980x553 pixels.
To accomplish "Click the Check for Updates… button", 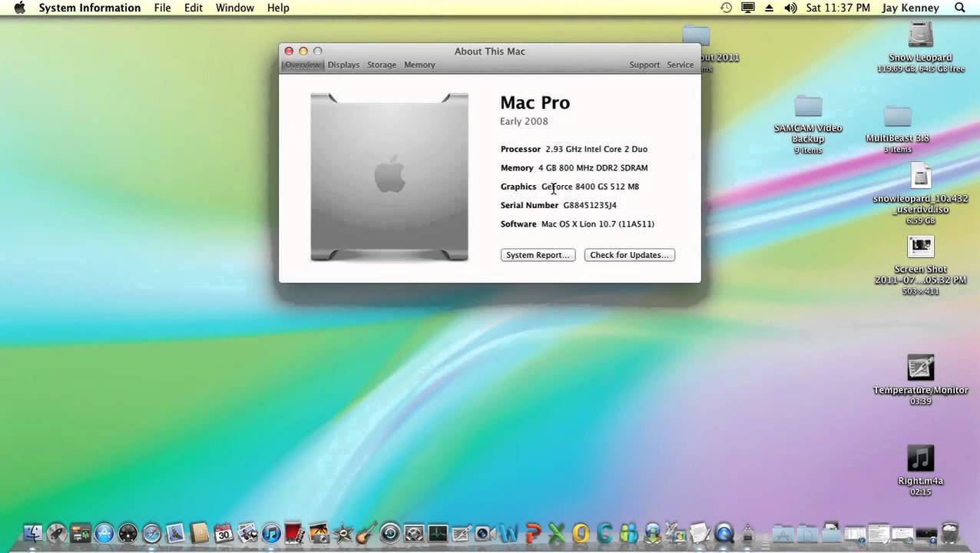I will (629, 255).
